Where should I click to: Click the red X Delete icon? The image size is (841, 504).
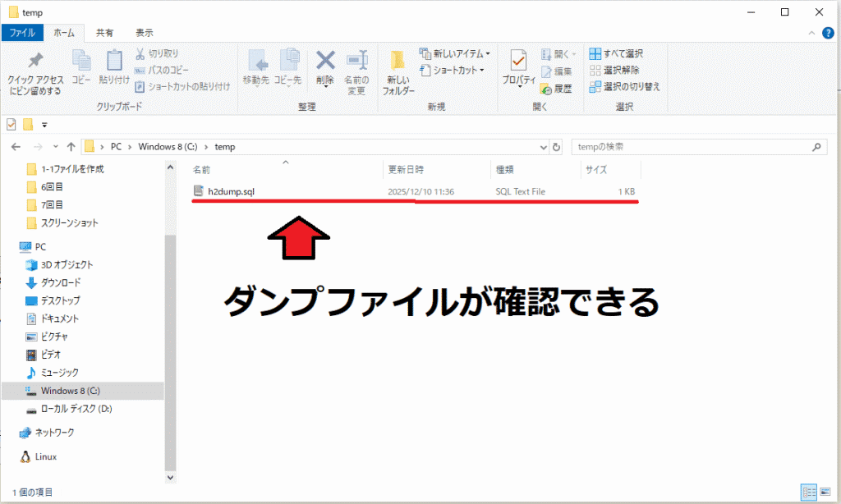[325, 62]
